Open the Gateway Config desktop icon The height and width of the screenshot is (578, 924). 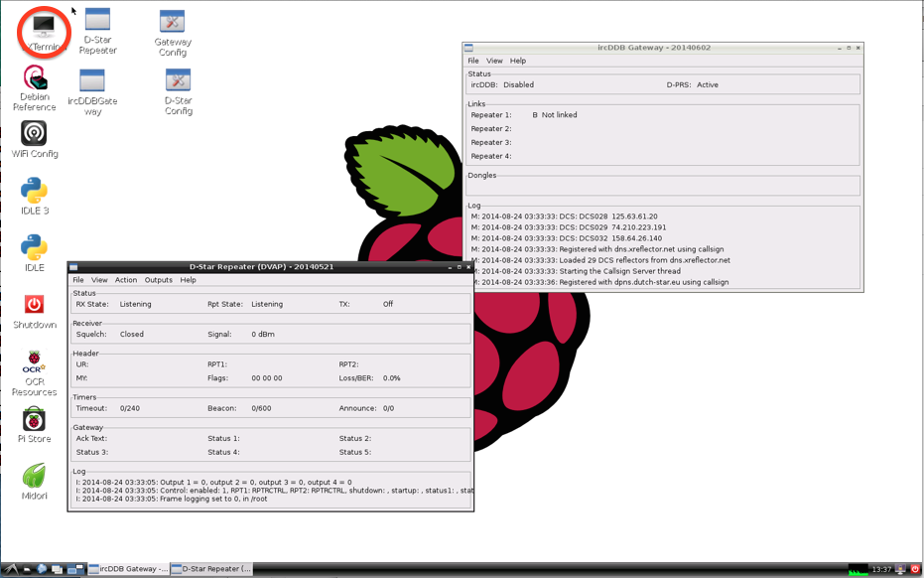173,24
